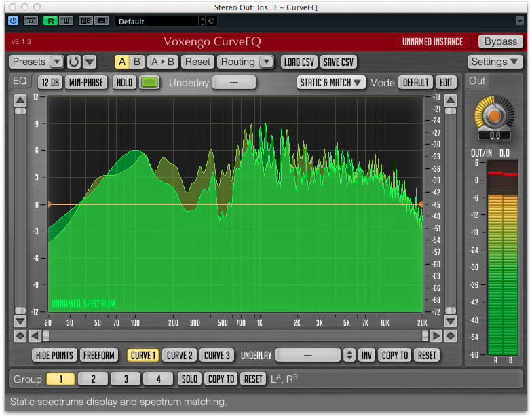Select the DEFAULT spectrum mode
The image size is (532, 418).
pos(415,83)
